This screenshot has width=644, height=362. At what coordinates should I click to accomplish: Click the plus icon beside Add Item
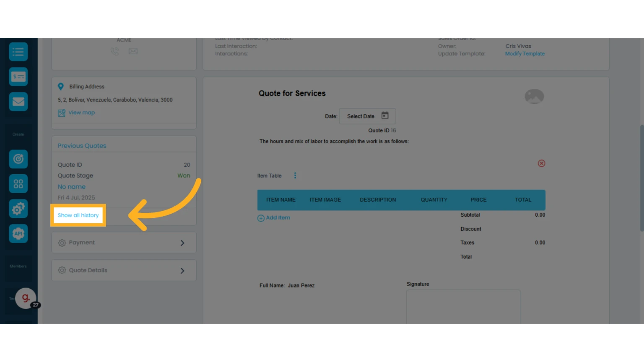[x=261, y=218]
